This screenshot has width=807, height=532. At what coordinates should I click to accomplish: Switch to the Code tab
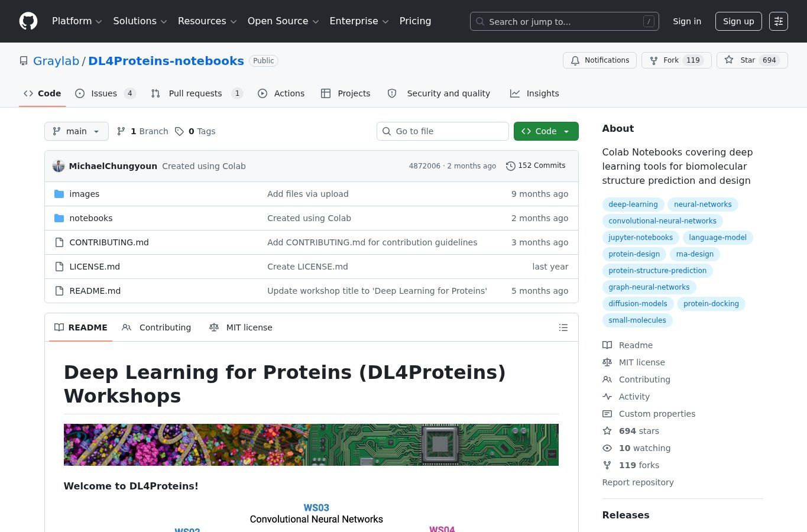[43, 93]
